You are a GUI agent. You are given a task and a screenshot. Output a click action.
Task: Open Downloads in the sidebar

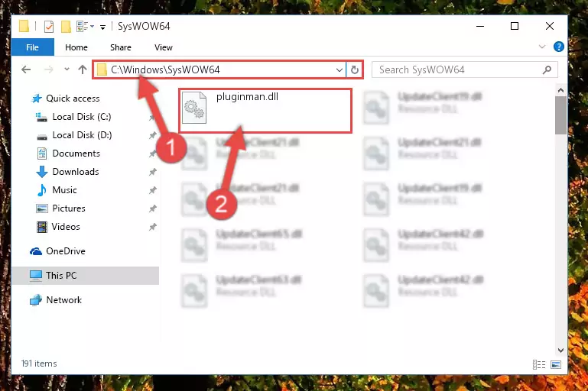click(76, 172)
